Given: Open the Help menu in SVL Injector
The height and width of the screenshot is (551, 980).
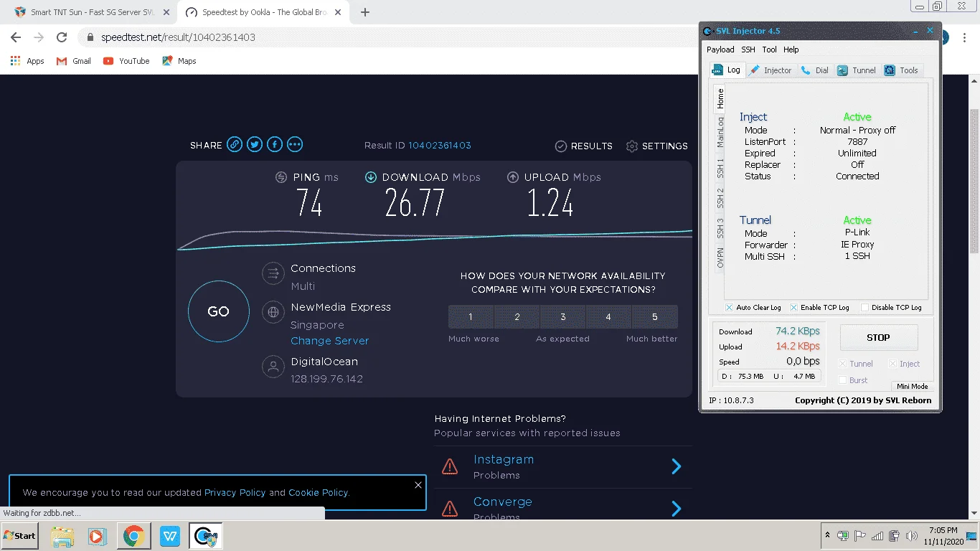Looking at the screenshot, I should coord(791,50).
